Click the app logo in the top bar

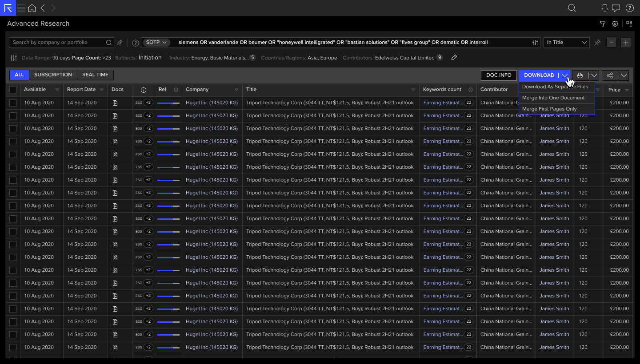click(8, 8)
